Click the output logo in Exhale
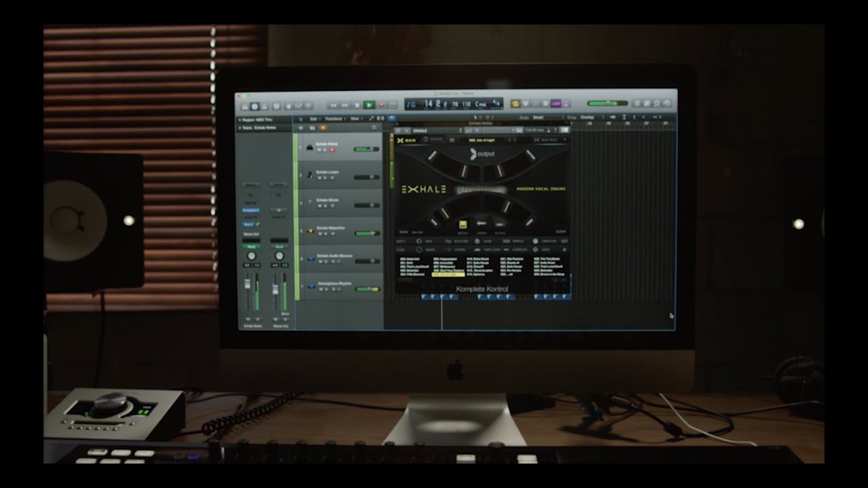This screenshot has height=488, width=868. [x=482, y=154]
